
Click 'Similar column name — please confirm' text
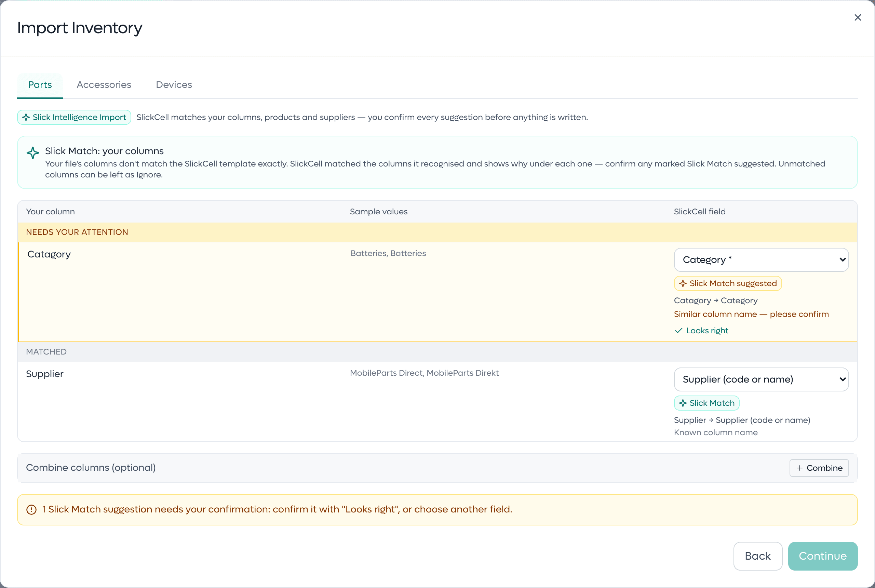click(751, 314)
